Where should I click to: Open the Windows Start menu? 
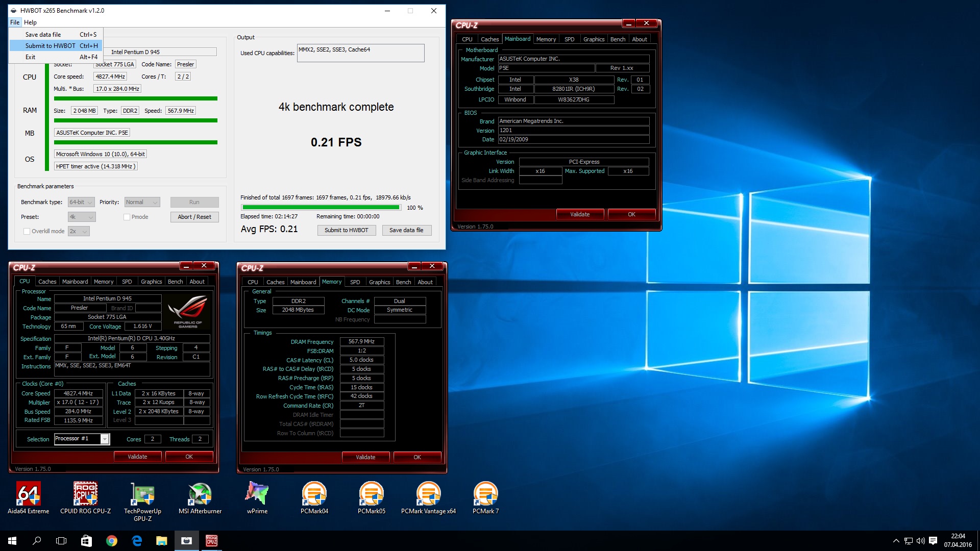click(12, 541)
